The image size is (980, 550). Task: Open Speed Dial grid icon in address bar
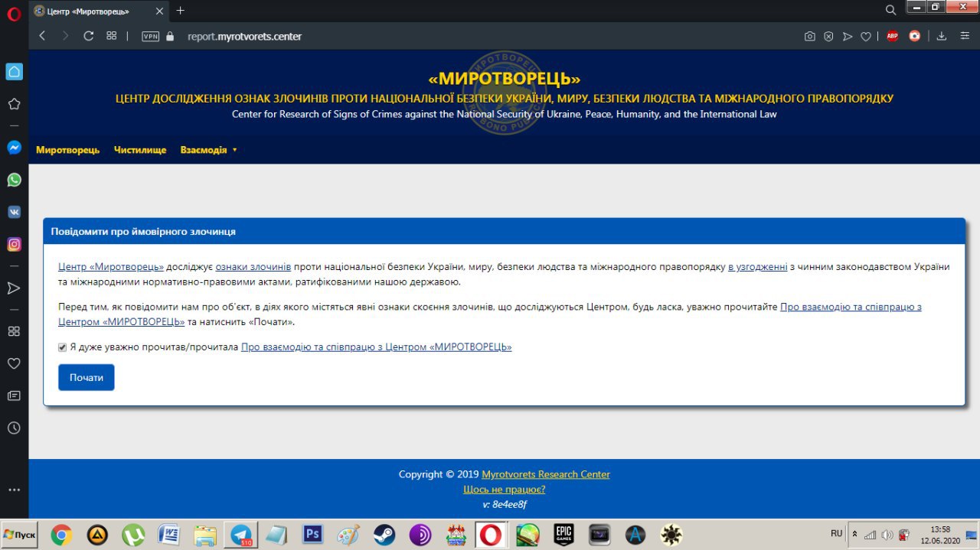[x=111, y=36]
